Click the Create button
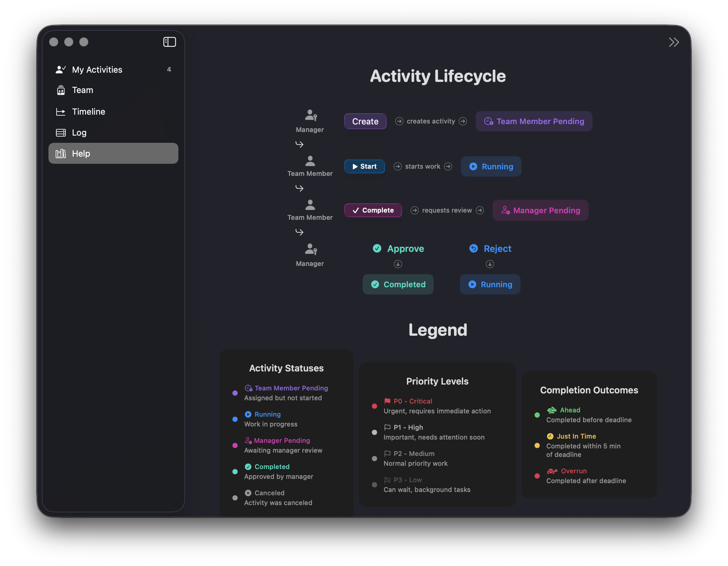 pyautogui.click(x=365, y=121)
